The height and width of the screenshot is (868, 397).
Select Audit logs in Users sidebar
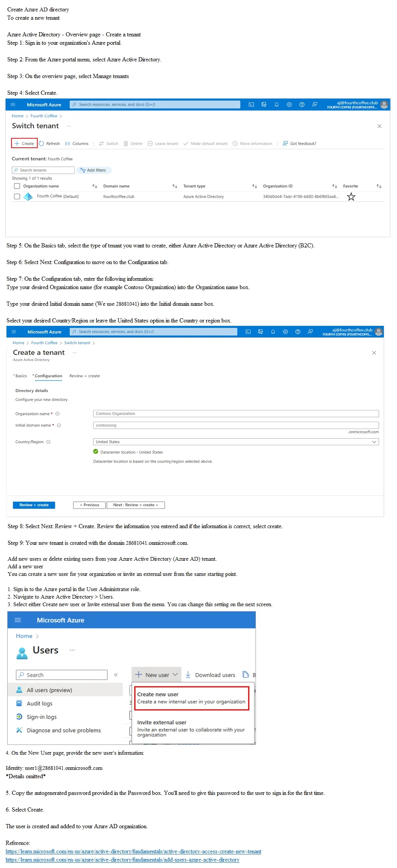[39, 704]
